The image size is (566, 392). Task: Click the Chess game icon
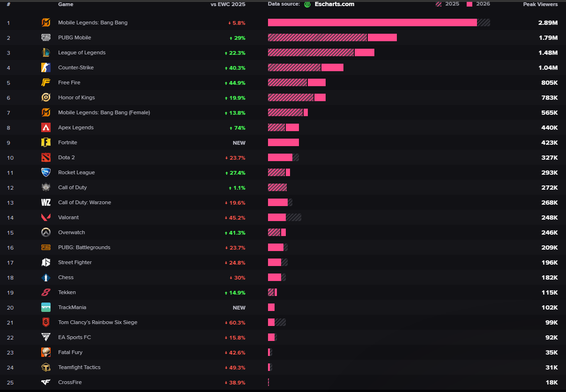(x=46, y=277)
